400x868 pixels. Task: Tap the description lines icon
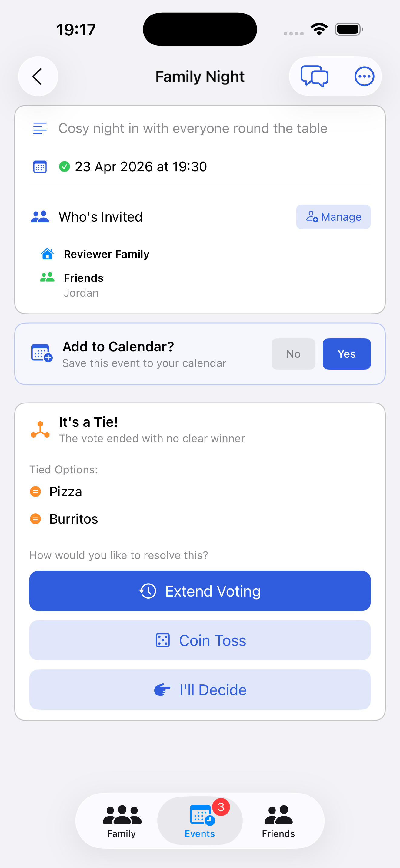coord(40,128)
